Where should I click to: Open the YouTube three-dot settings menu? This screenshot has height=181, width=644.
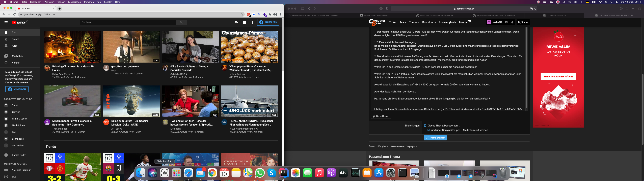tap(253, 22)
